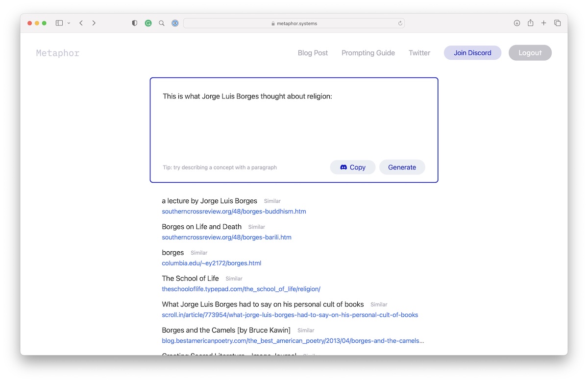Show downloads with the download icon
The image size is (588, 382).
click(x=517, y=23)
